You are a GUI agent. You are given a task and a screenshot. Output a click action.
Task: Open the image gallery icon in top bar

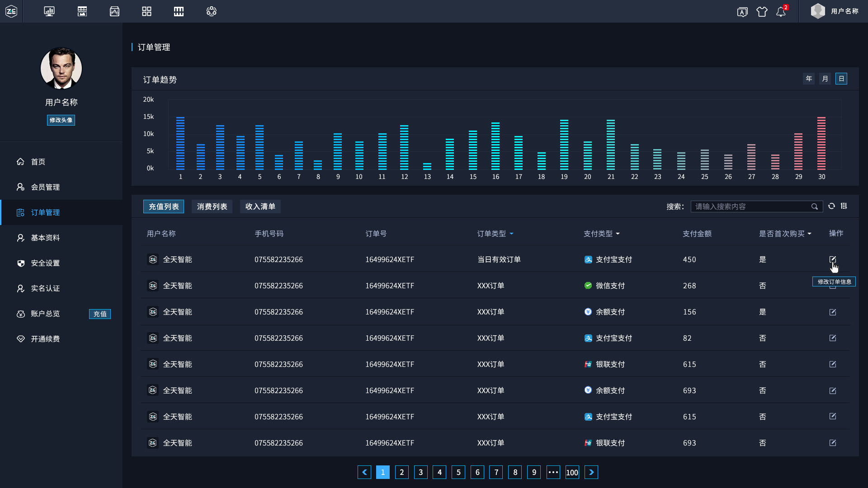tap(114, 11)
